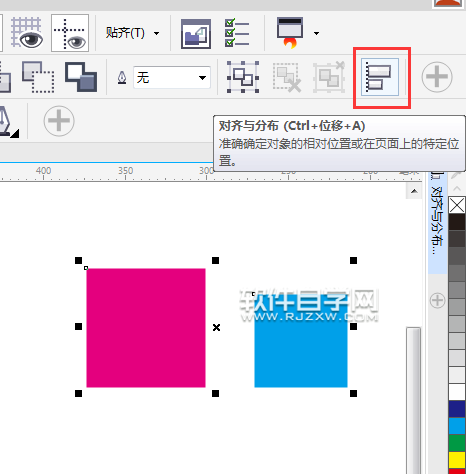Select the yellow color swatch in palette

(457, 460)
